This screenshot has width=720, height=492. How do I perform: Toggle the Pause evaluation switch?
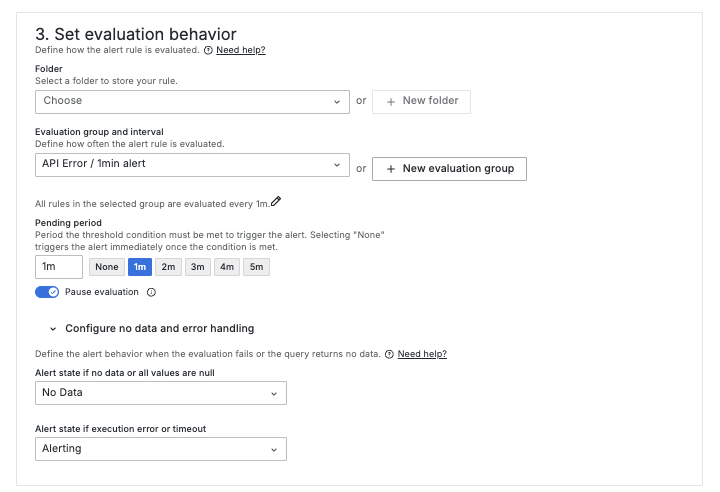(x=47, y=292)
